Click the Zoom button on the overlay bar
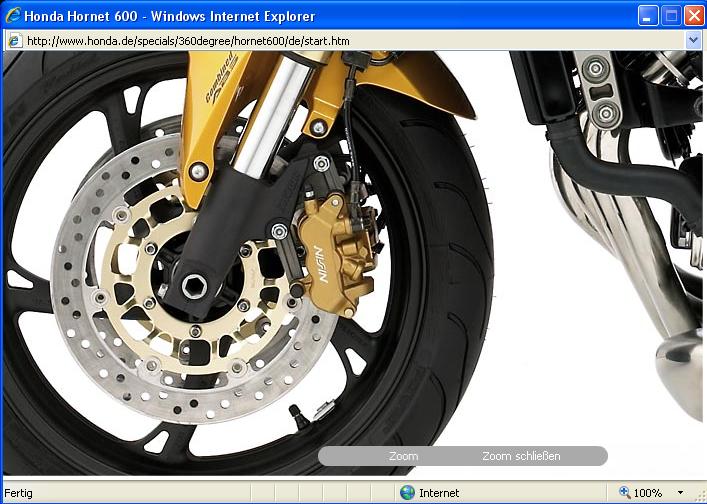Viewport: 707px width, 504px height. point(403,456)
